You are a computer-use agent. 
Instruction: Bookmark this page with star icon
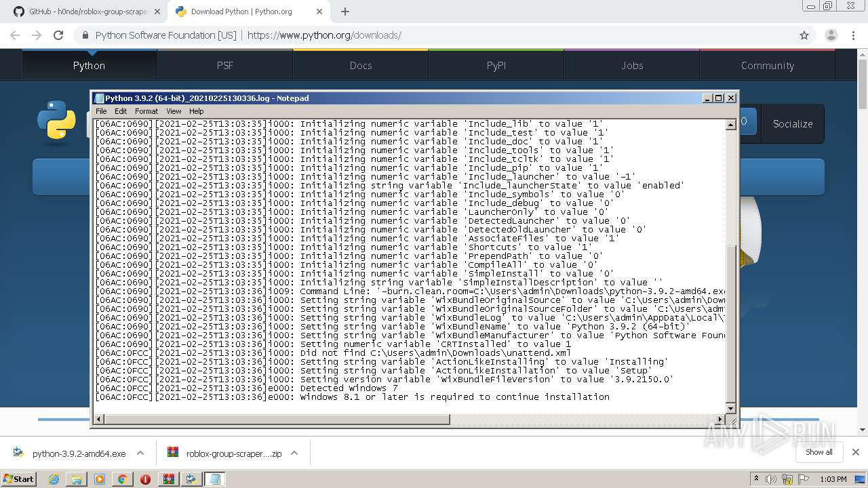804,35
